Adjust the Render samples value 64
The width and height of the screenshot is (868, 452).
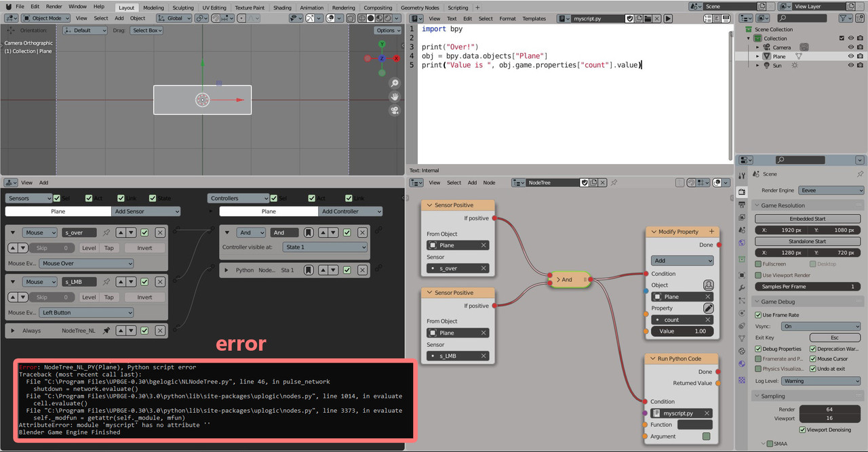pos(829,409)
